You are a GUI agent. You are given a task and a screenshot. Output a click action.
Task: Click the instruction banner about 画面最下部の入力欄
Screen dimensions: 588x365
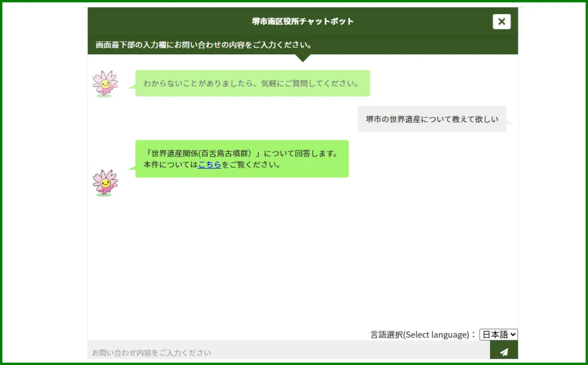tap(204, 45)
